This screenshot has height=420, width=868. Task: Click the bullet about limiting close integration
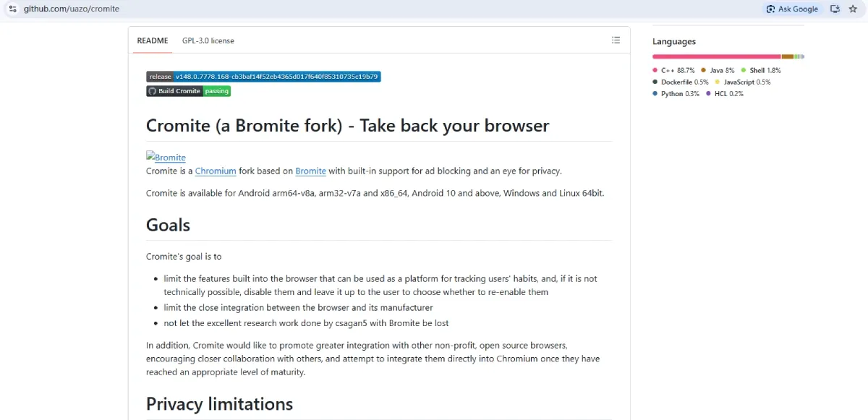click(298, 308)
